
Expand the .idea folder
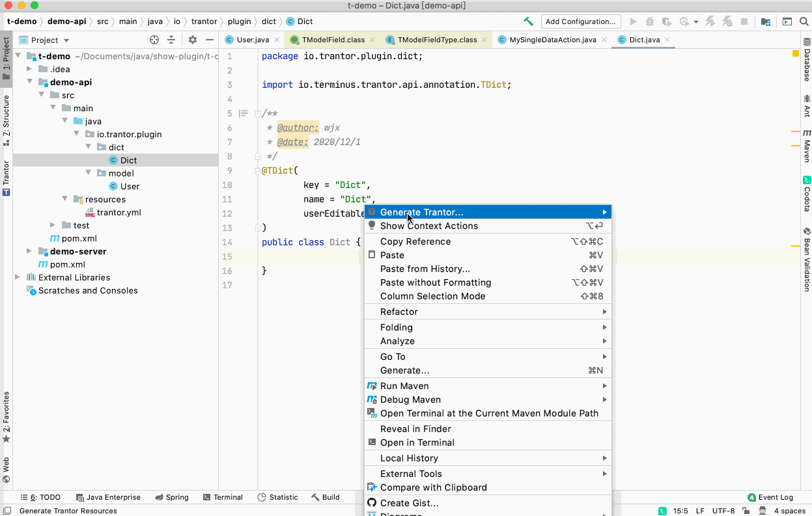point(29,69)
